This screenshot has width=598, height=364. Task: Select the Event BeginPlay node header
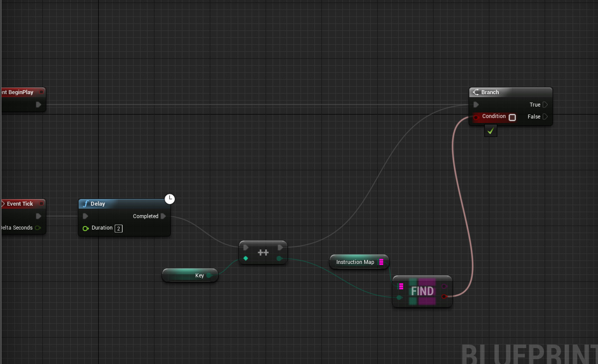click(20, 92)
